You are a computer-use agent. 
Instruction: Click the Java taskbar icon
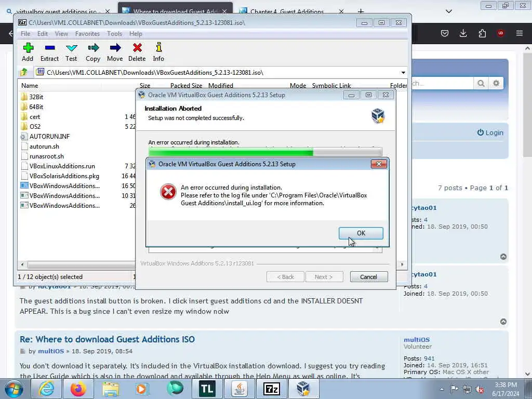(x=240, y=389)
